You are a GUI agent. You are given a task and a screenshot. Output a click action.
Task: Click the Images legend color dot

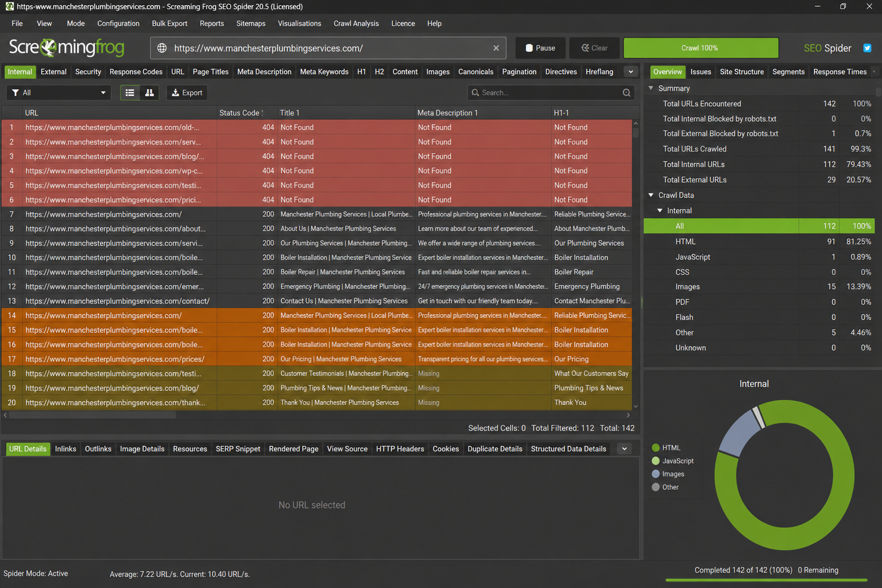656,474
